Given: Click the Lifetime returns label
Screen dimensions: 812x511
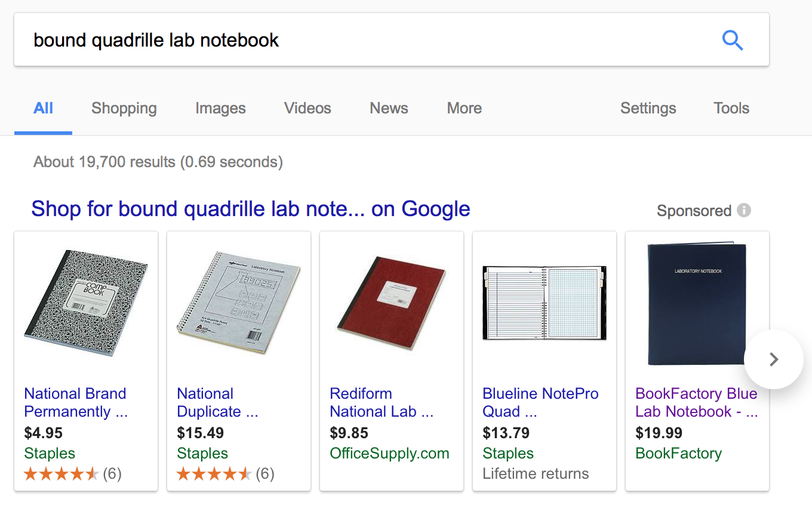Looking at the screenshot, I should coord(536,474).
